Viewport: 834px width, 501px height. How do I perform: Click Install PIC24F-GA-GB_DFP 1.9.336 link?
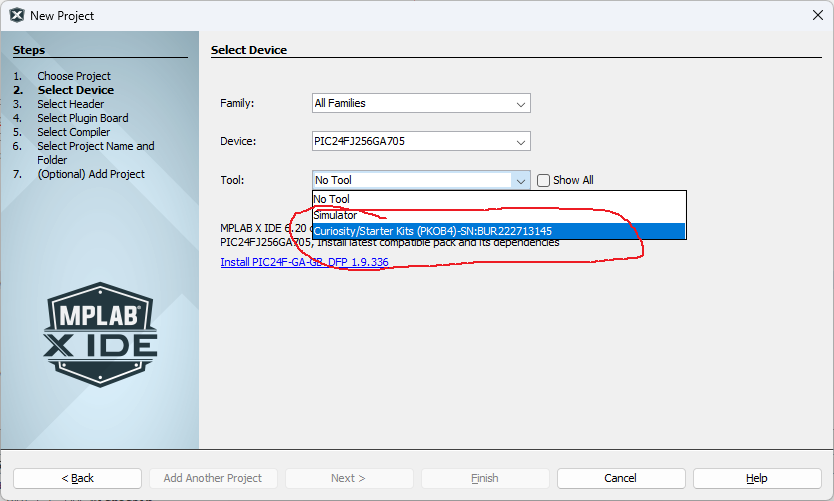click(304, 262)
